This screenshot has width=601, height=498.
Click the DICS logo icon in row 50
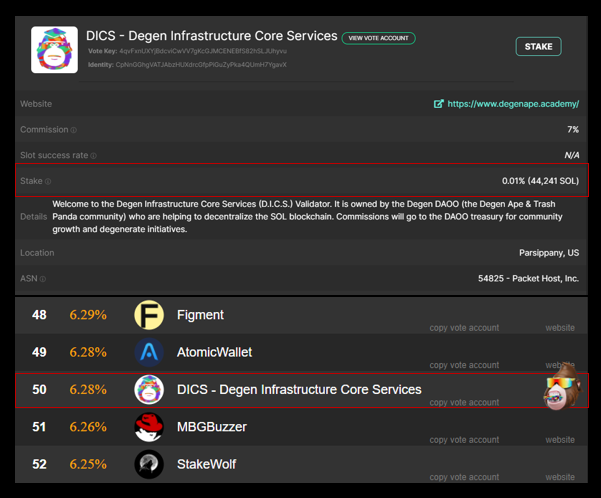click(149, 390)
